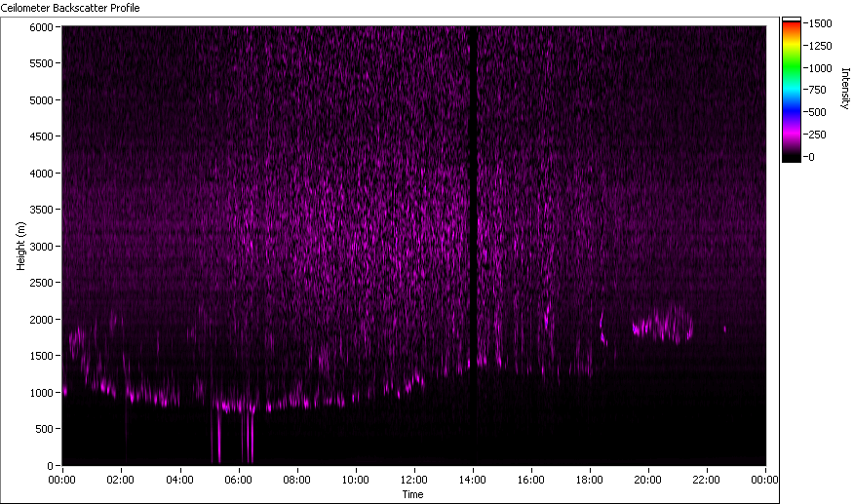This screenshot has width=854, height=504.
Task: Click the 14:00 time tick label
Action: (472, 480)
